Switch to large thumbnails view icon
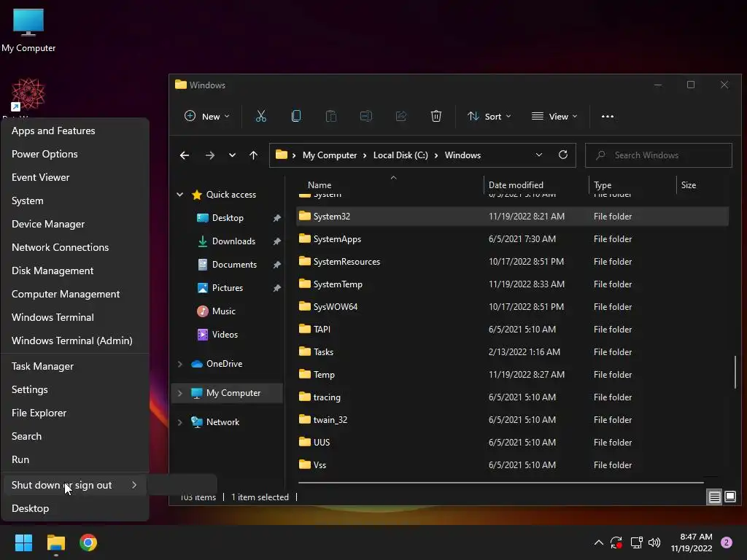This screenshot has width=747, height=560. point(729,497)
